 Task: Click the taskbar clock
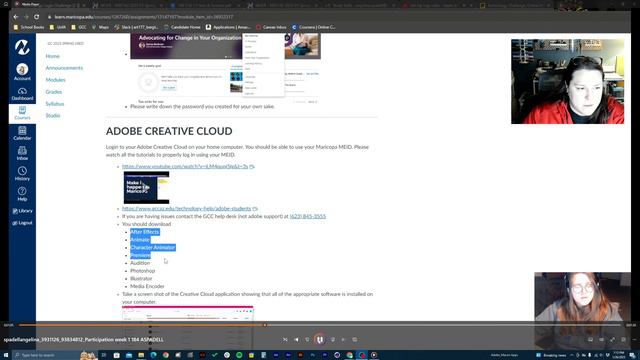(x=619, y=355)
